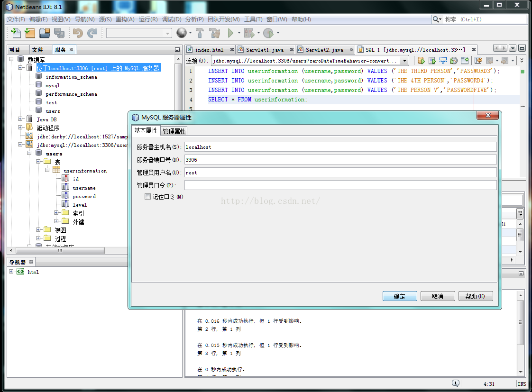Expand the 索引 folder
532x392 pixels.
(x=56, y=213)
